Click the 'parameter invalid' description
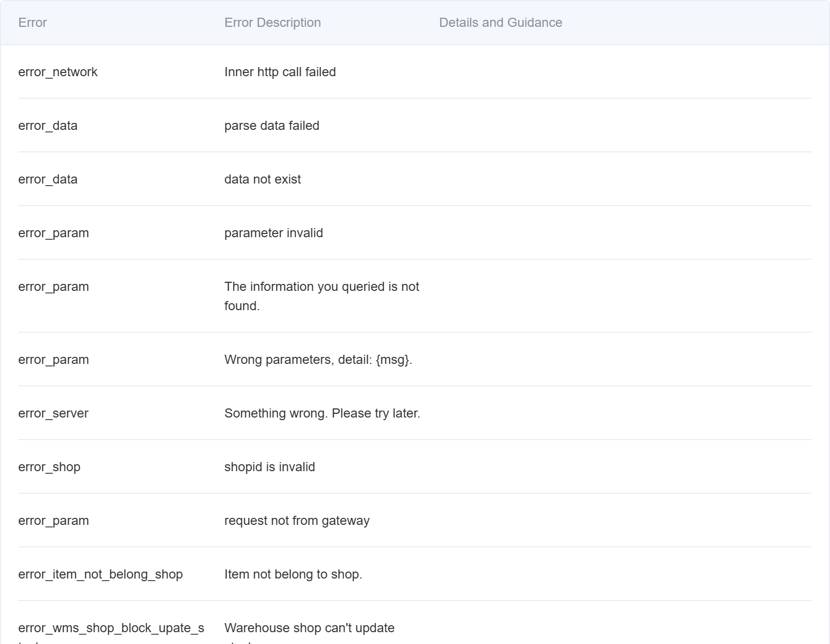 point(274,233)
